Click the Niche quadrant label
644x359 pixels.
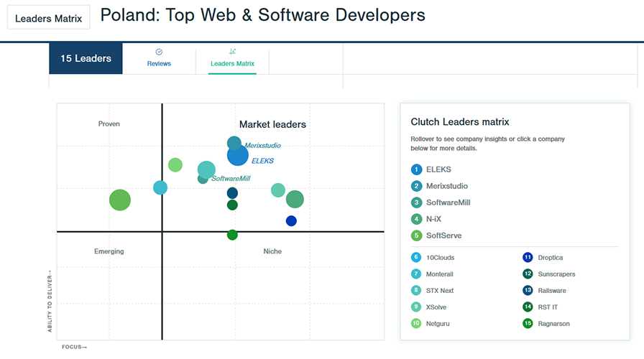pos(272,251)
